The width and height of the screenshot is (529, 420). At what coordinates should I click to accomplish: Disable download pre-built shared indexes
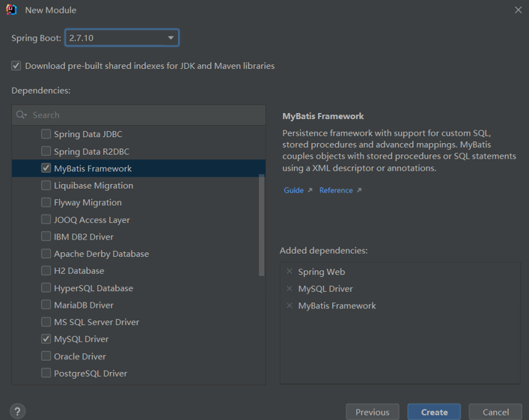click(16, 66)
